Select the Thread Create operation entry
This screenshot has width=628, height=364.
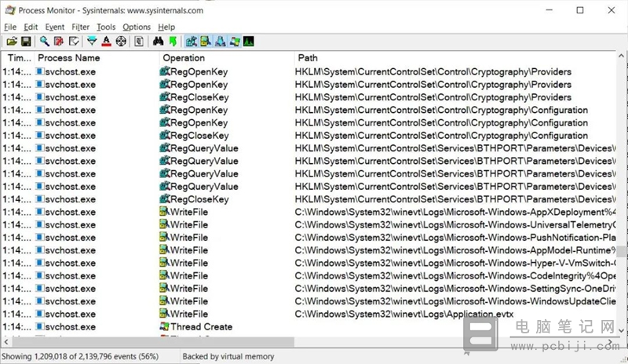[x=202, y=327]
